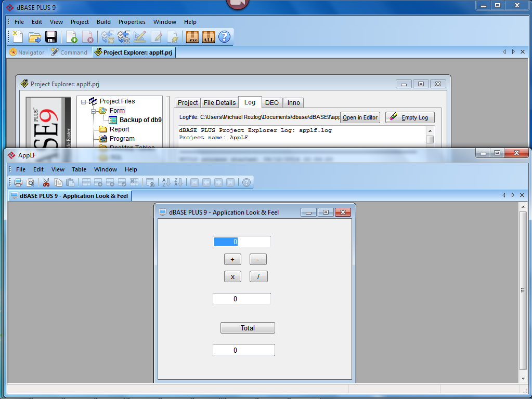The width and height of the screenshot is (532, 399).
Task: Click the ruler and pencil design icon
Action: pos(140,37)
